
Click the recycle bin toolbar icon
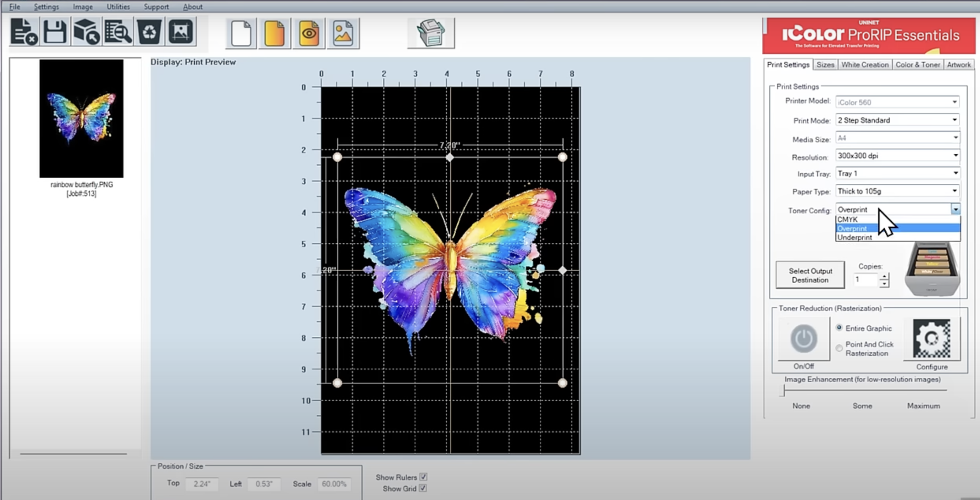pos(149,33)
